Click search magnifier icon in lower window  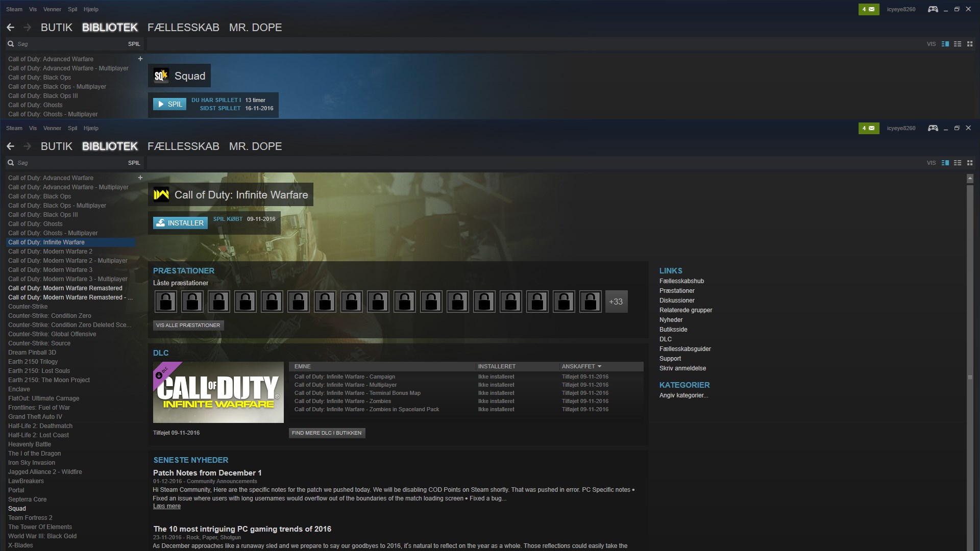(x=11, y=163)
